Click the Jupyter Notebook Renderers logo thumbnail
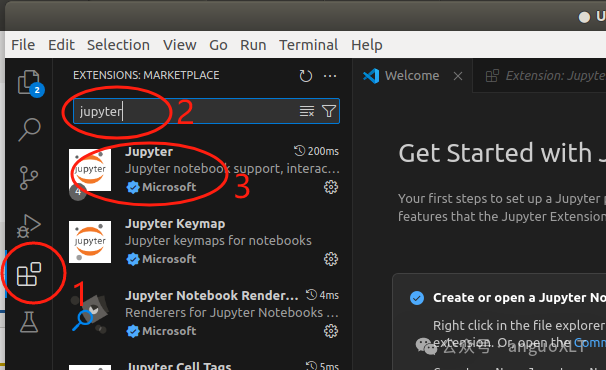Viewport: 606px width, 370px height. pos(90,314)
